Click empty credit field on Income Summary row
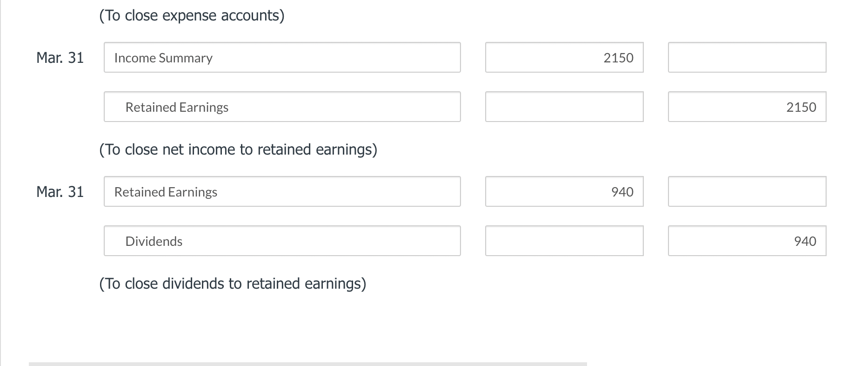Image resolution: width=868 pixels, height=366 pixels. pyautogui.click(x=747, y=58)
